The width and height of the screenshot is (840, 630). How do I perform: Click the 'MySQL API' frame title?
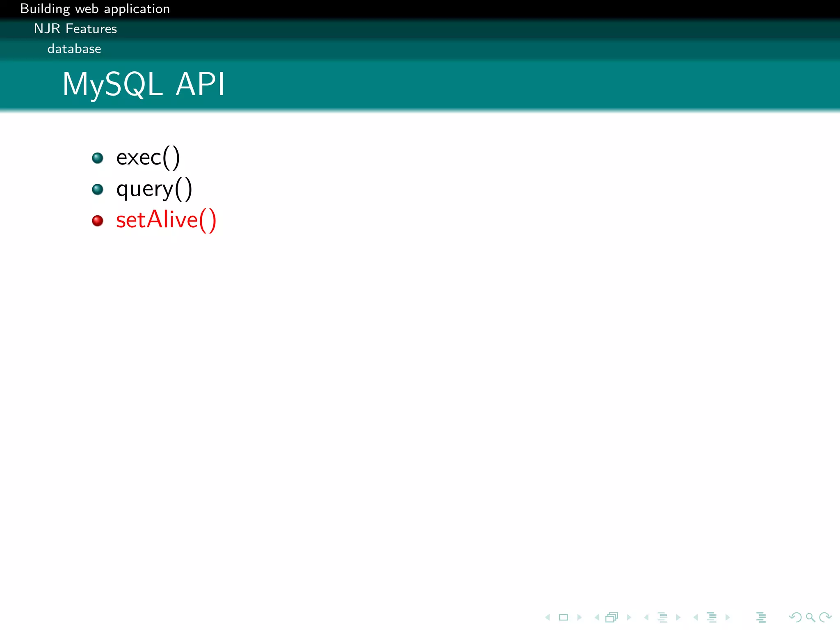pyautogui.click(x=144, y=84)
